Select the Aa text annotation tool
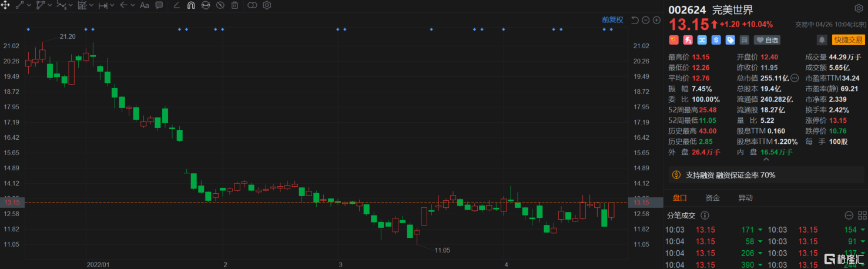The height and width of the screenshot is (269, 868). click(144, 5)
